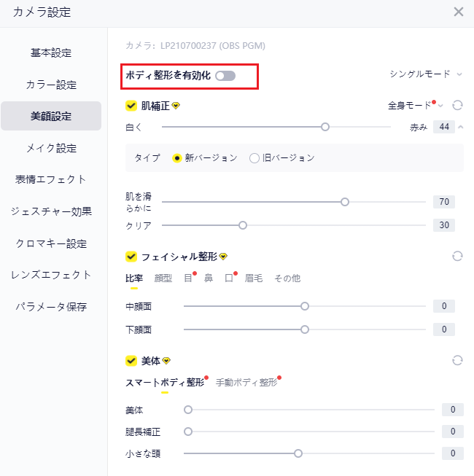Go to カラー設定 in the sidebar
Screen dimensions: 474x476
pyautogui.click(x=51, y=85)
